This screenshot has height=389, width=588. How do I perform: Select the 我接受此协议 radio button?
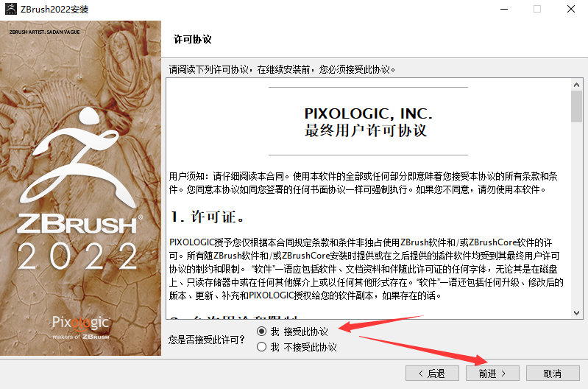262,332
